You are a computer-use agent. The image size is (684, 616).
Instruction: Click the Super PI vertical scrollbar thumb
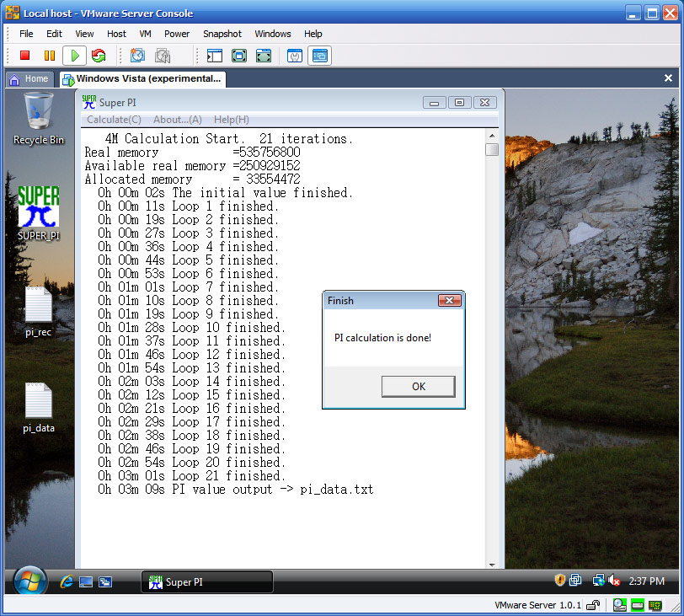point(492,149)
